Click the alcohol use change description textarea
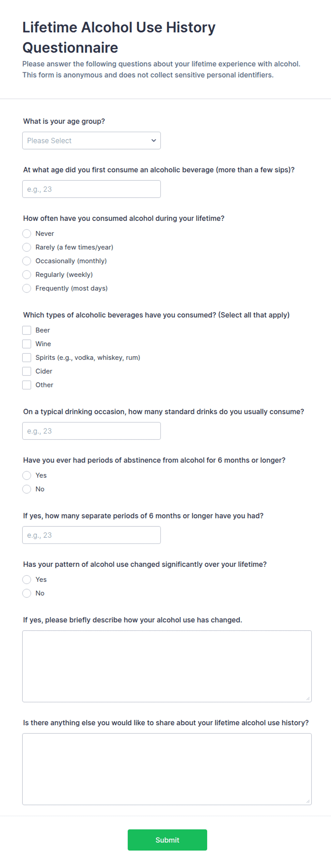The width and height of the screenshot is (331, 868). [x=167, y=666]
